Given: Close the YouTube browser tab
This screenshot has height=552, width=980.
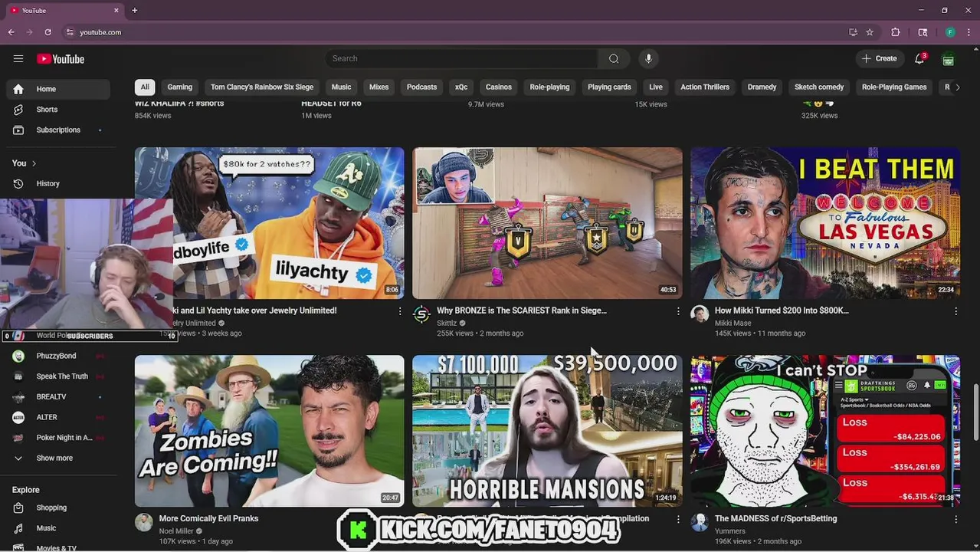Looking at the screenshot, I should 116,11.
